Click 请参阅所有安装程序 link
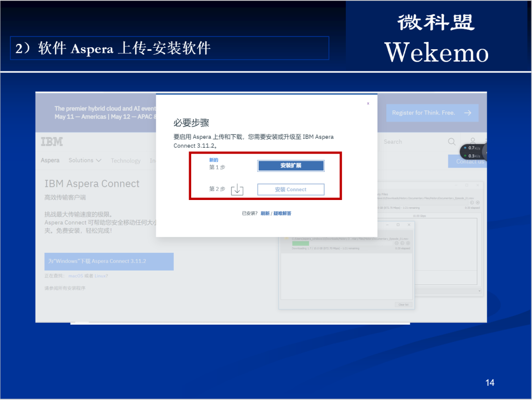532x400 pixels. 65,288
